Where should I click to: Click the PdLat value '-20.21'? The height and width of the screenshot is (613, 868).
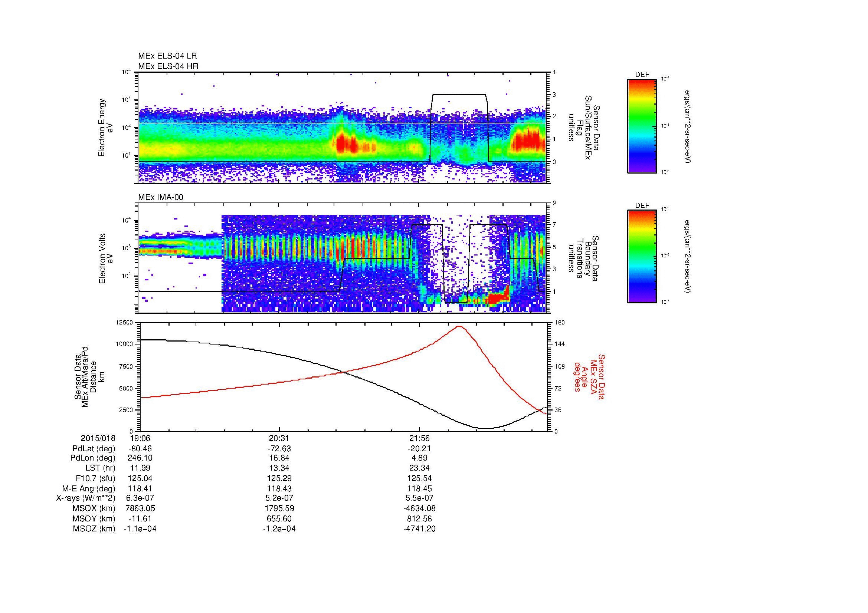419,449
